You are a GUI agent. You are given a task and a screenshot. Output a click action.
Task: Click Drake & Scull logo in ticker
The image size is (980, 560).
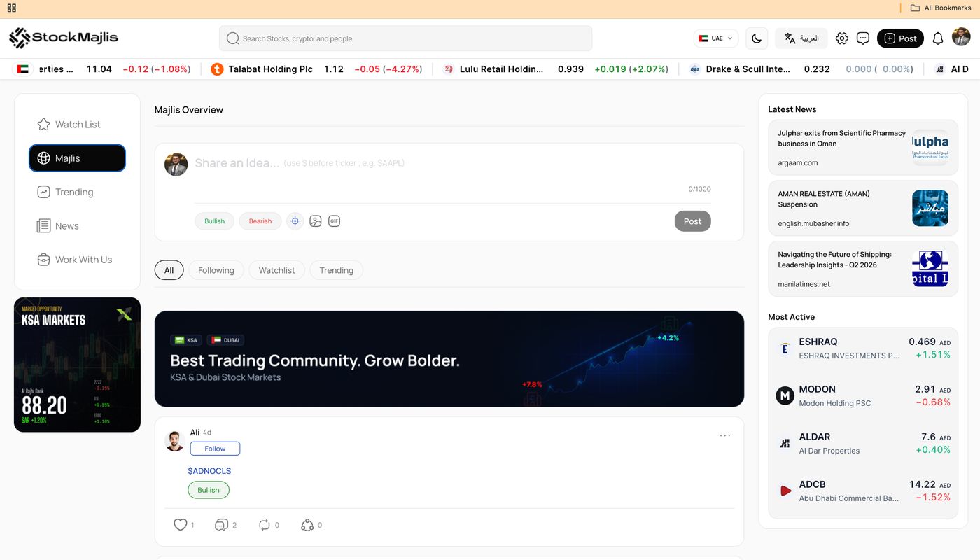pos(695,69)
